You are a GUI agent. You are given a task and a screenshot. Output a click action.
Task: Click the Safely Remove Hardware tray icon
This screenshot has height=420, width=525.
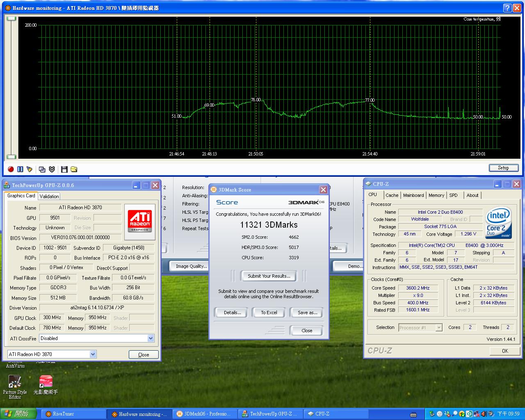[432, 414]
